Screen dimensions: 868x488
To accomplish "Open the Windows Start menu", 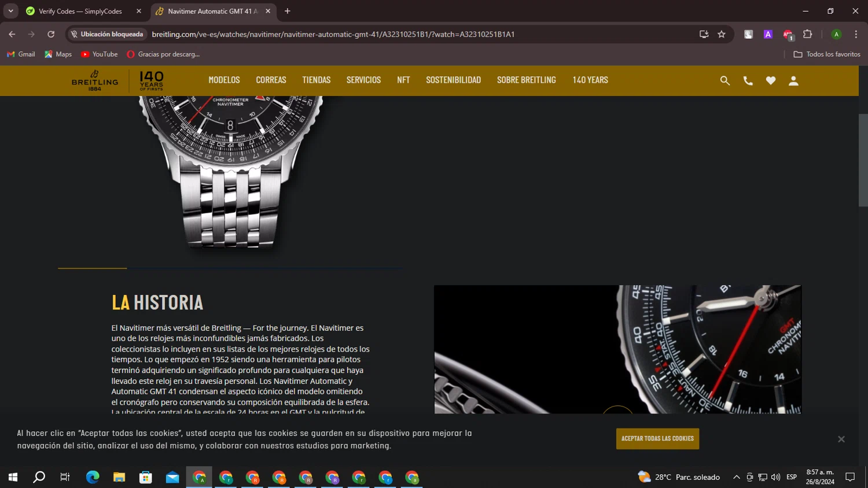I will [13, 477].
